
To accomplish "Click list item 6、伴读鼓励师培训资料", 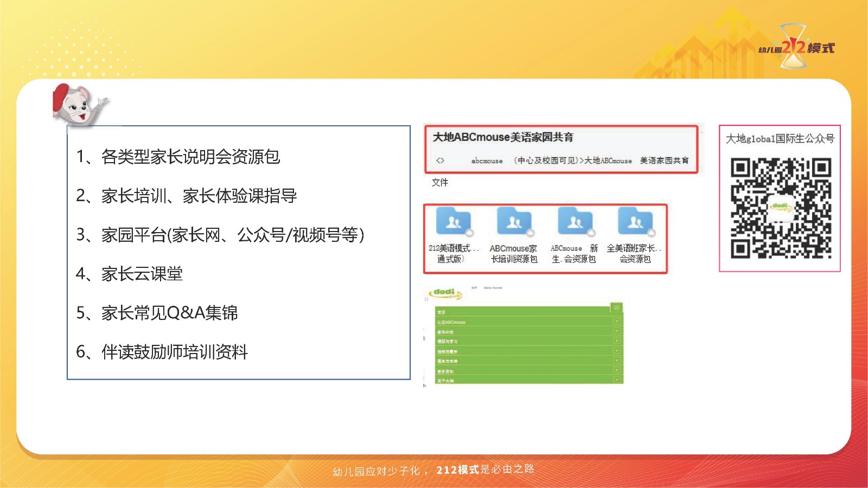I will [x=162, y=352].
